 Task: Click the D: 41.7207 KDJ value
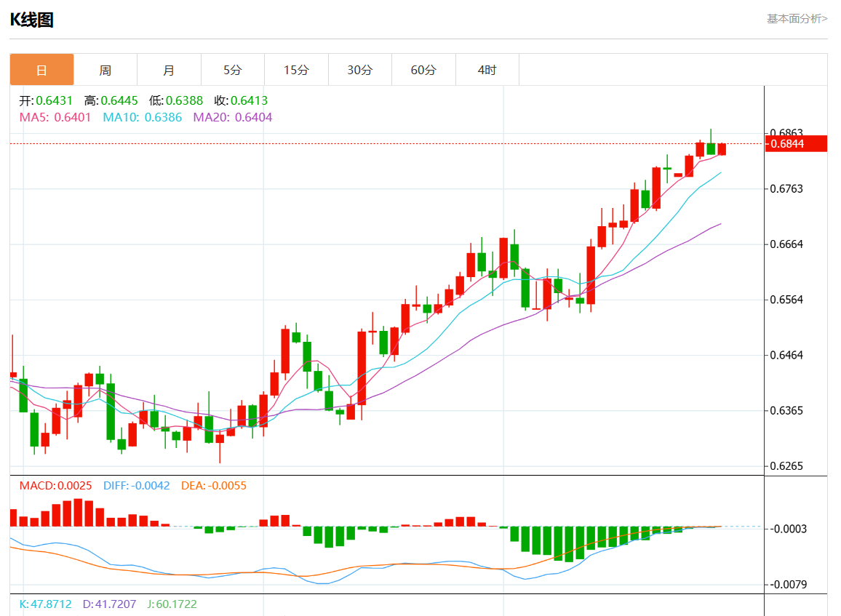tap(109, 604)
